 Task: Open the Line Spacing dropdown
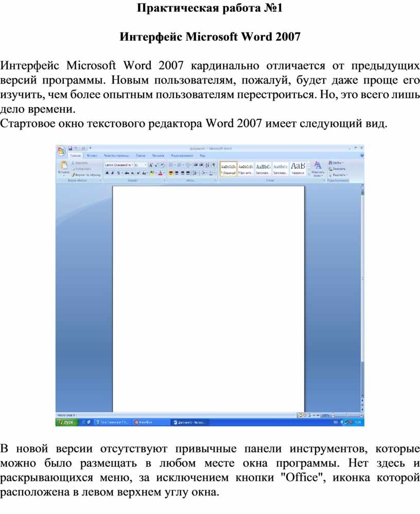196,173
